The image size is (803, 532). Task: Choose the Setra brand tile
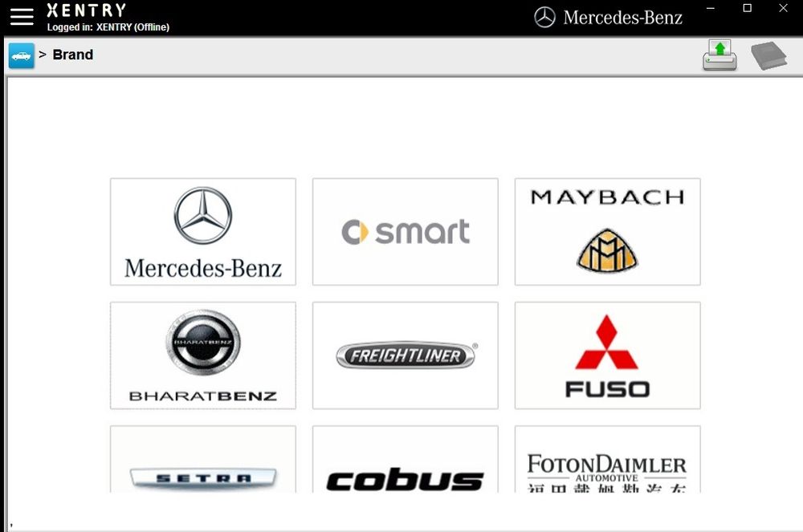pos(203,459)
